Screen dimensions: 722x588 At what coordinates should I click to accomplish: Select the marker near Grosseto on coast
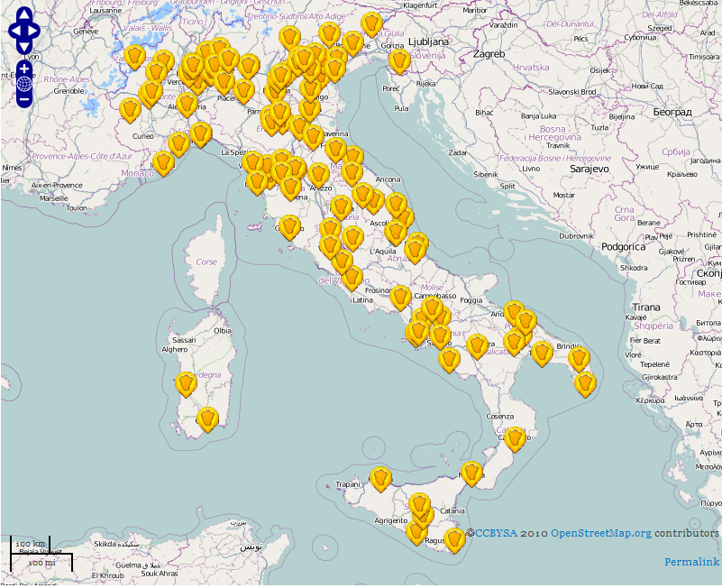tap(289, 227)
